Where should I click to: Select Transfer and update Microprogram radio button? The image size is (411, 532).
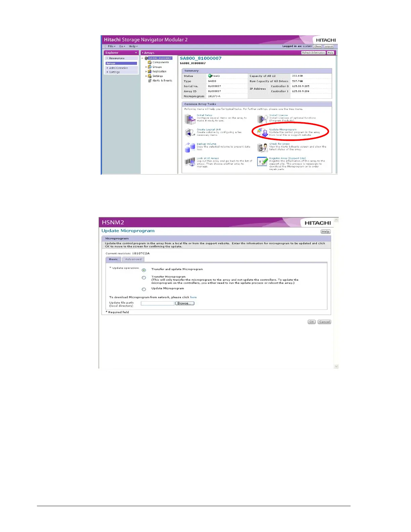(144, 270)
